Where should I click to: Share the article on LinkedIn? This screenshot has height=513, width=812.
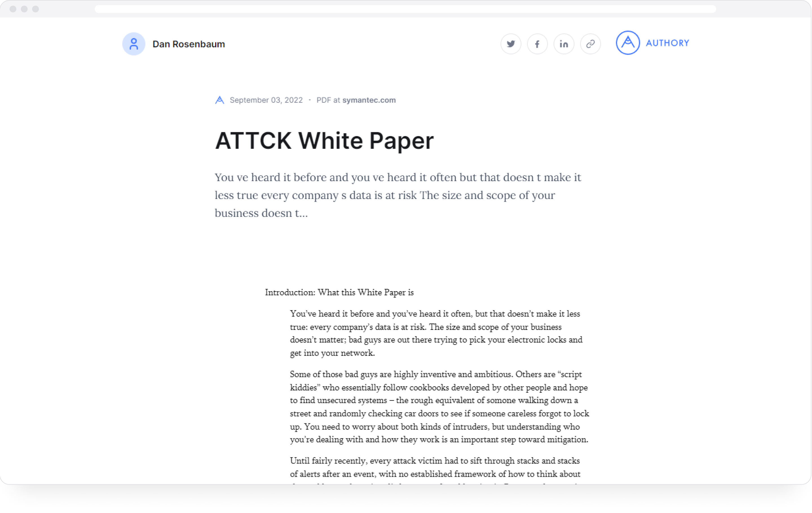pos(564,43)
